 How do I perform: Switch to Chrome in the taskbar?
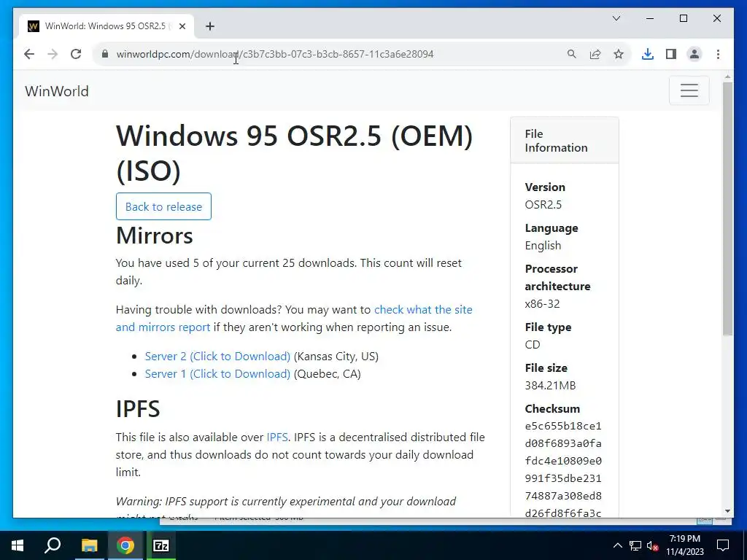[x=125, y=545]
